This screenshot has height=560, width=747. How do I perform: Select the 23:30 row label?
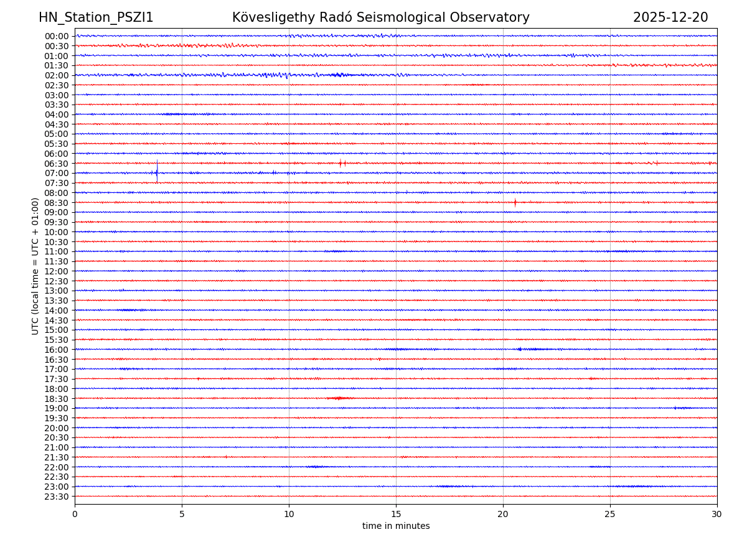(57, 497)
